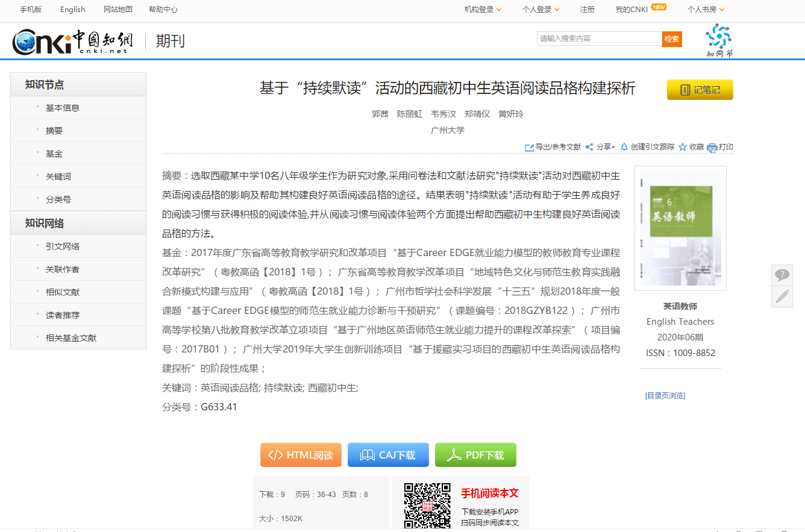Open the HTML阅读 button
Image resolution: width=805 pixels, height=532 pixels.
(x=301, y=455)
